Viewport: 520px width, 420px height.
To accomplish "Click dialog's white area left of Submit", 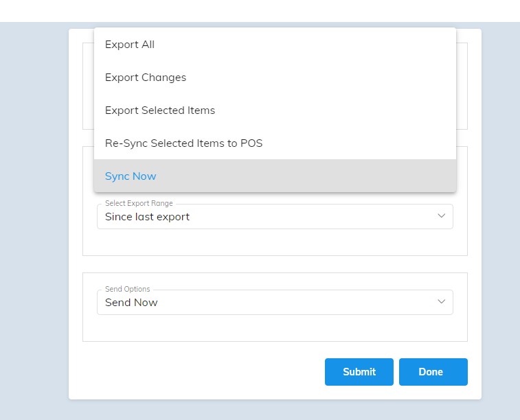I will tap(199, 372).
